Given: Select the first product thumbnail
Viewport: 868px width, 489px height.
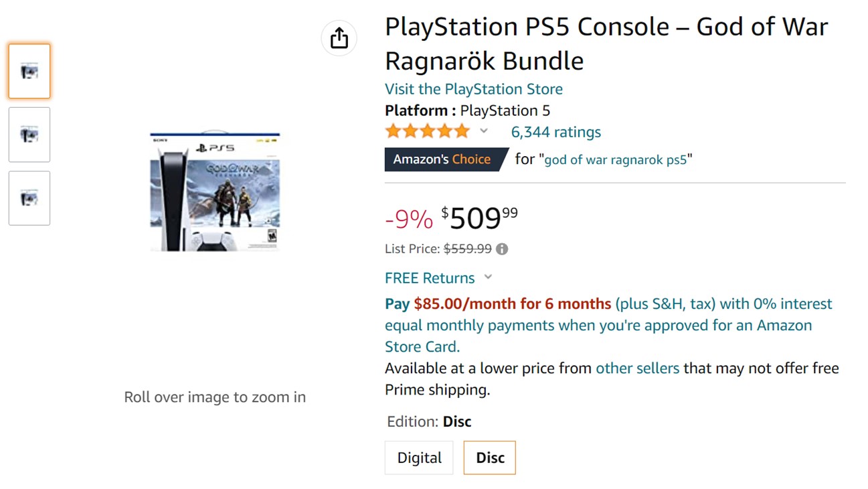Looking at the screenshot, I should coord(29,72).
